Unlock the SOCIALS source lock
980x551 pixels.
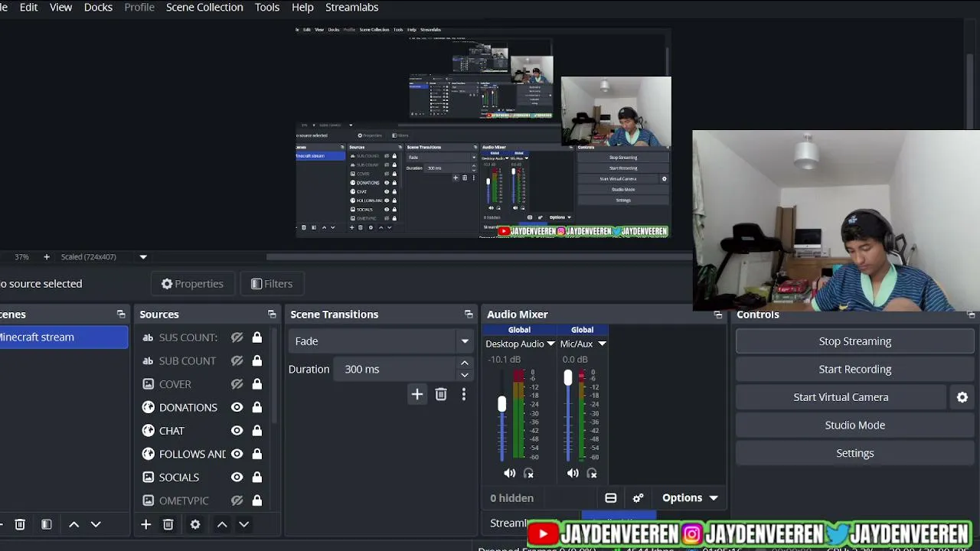click(x=257, y=478)
